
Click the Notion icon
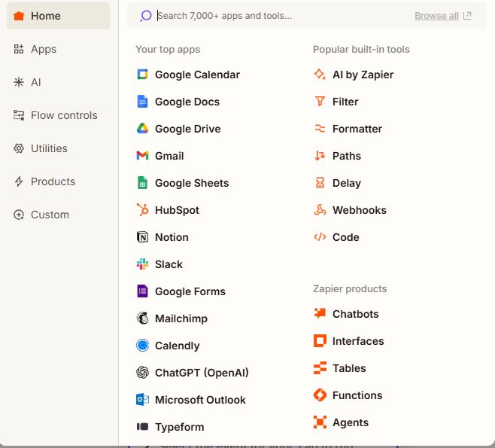[142, 237]
